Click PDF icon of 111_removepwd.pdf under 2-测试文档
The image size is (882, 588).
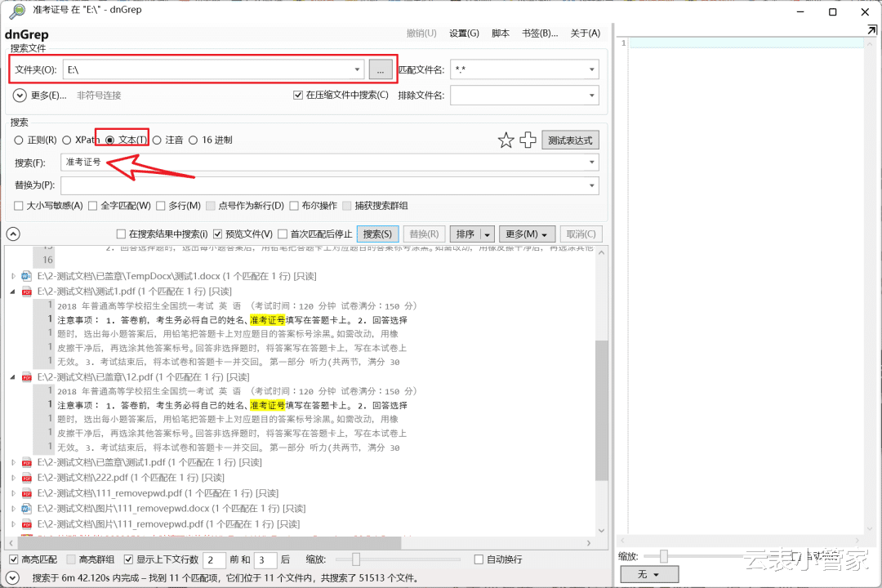pos(26,493)
